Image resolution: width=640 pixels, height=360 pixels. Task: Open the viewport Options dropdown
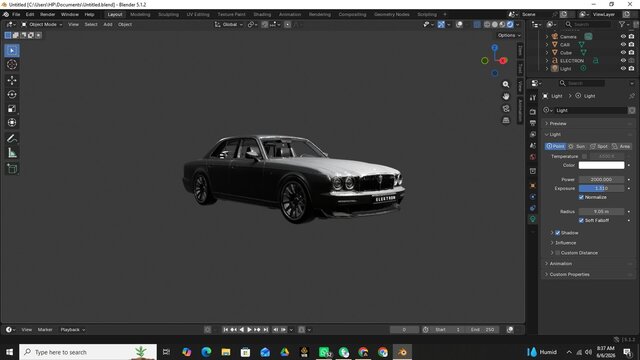(x=509, y=36)
